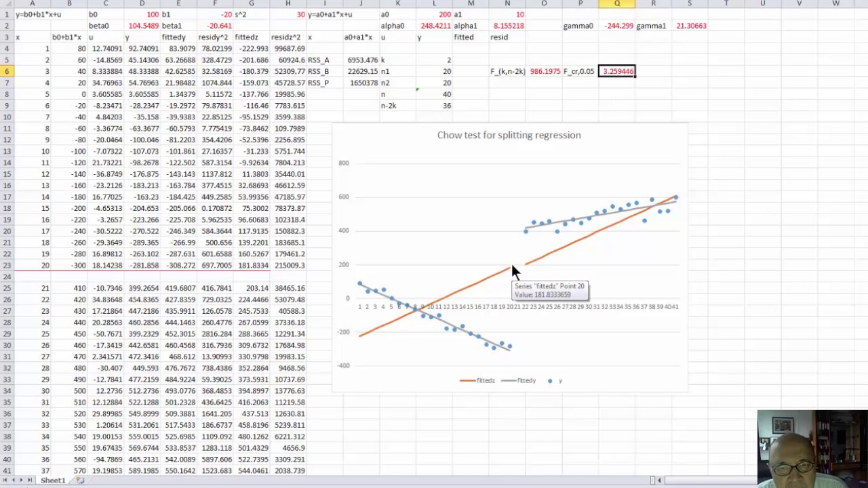Screen dimensions: 868x488
Task: Click the 'fittedz' tooltip in the chart
Action: [x=550, y=291]
